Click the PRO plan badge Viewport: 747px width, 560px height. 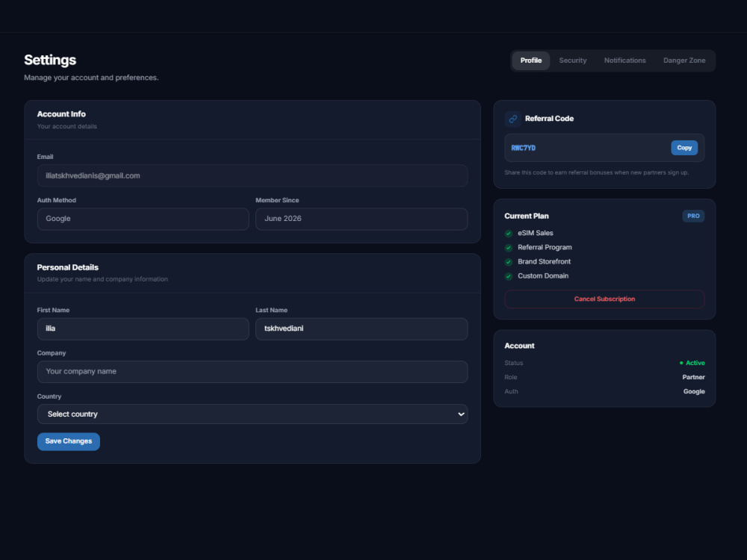point(693,217)
